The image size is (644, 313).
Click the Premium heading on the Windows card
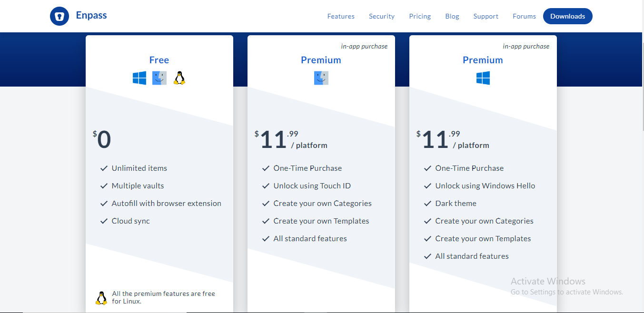pyautogui.click(x=483, y=60)
